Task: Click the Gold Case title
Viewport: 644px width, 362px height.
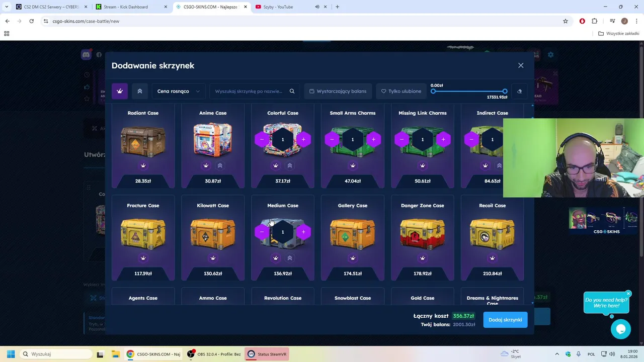Action: pyautogui.click(x=423, y=298)
